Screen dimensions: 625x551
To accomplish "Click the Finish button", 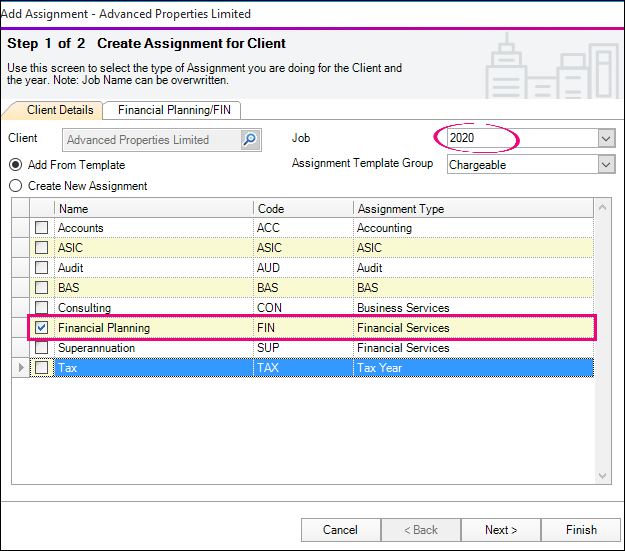I will click(x=580, y=530).
